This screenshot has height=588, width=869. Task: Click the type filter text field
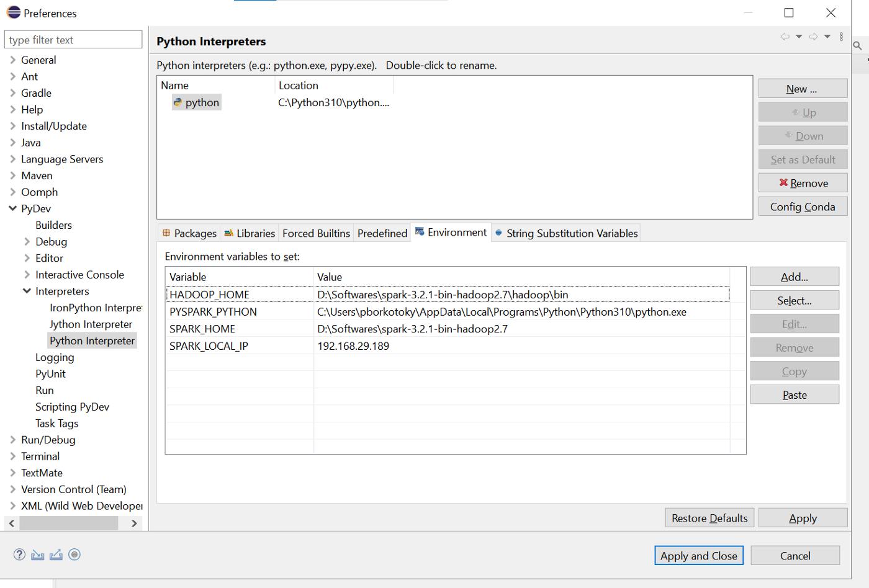73,40
